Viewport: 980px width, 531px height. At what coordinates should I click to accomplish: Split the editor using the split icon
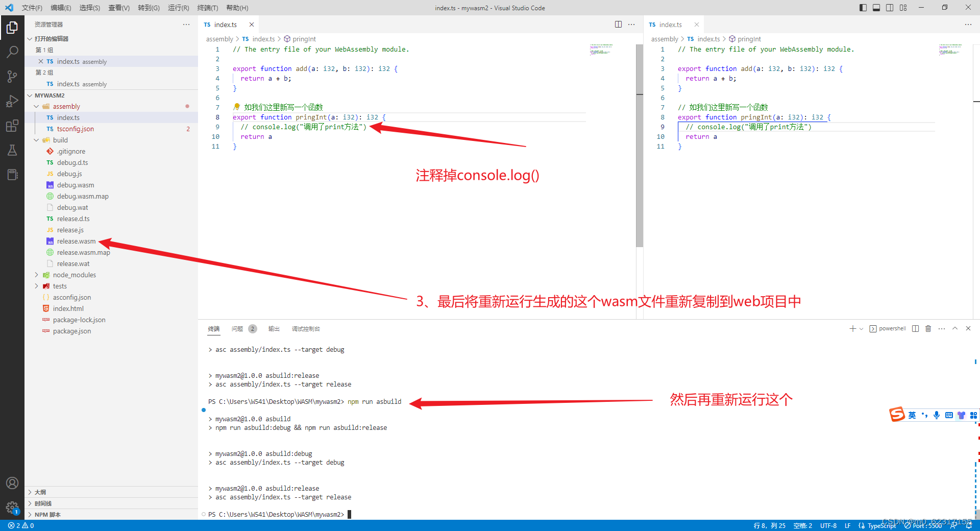tap(618, 24)
